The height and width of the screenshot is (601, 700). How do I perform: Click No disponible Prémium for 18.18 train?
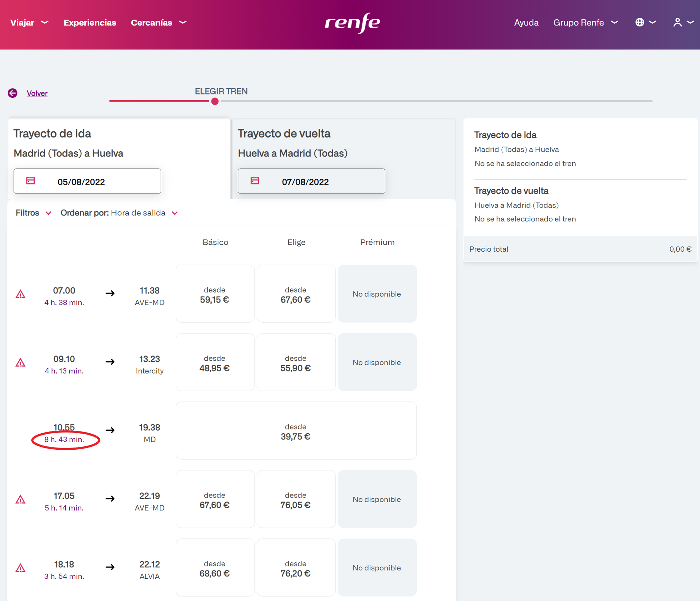point(377,568)
